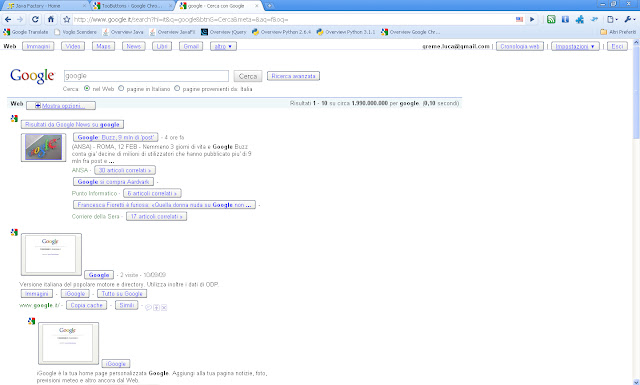Open '6 articoli correlati' link
This screenshot has width=640, height=385.
click(x=152, y=193)
